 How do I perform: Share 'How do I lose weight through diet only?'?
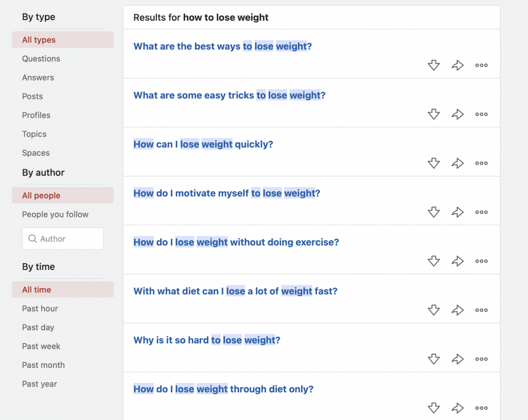tap(458, 408)
